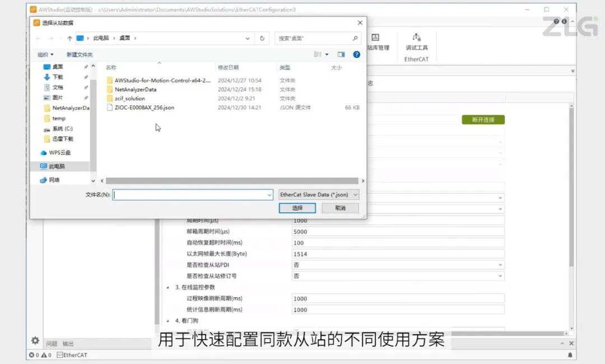Click the search magnifier icon
Viewport: 605px width, 364px height.
(355, 38)
